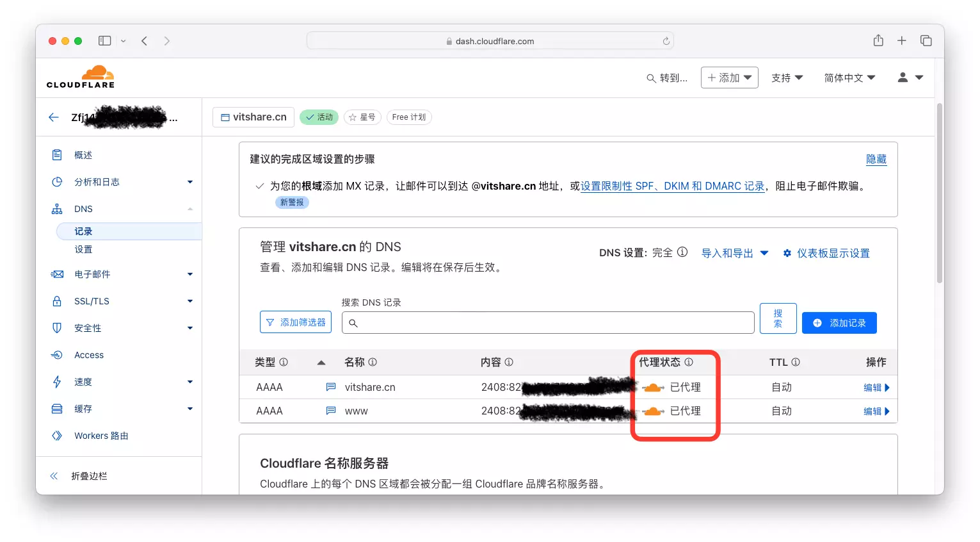Image resolution: width=980 pixels, height=542 pixels.
Task: Click the vitshare.cn domain button
Action: pos(253,117)
